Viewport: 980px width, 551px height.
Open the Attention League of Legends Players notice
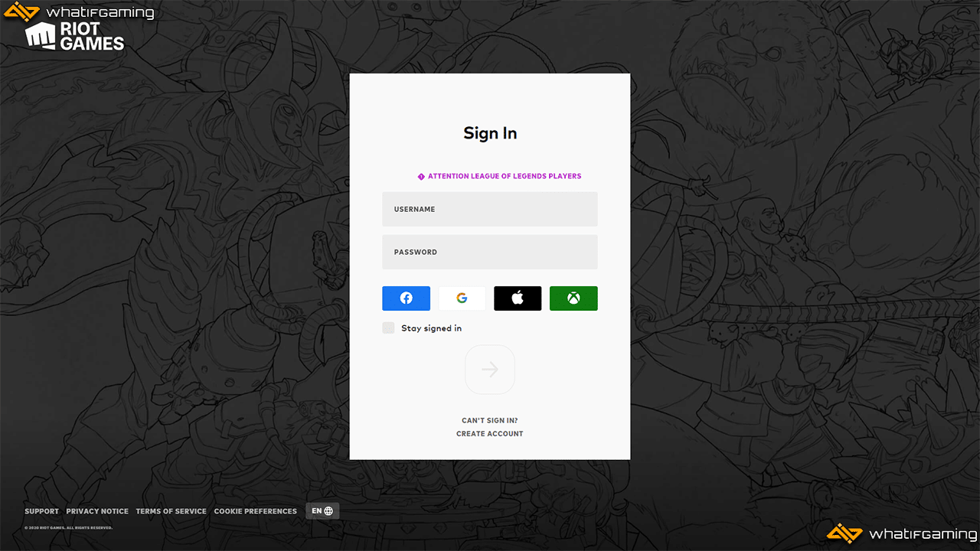click(505, 176)
